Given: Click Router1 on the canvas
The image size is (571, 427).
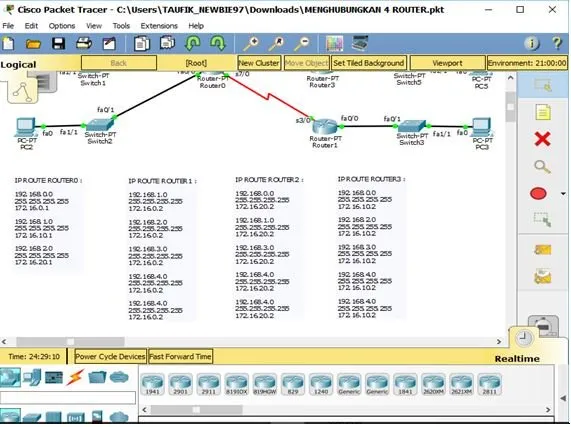Looking at the screenshot, I should [324, 127].
